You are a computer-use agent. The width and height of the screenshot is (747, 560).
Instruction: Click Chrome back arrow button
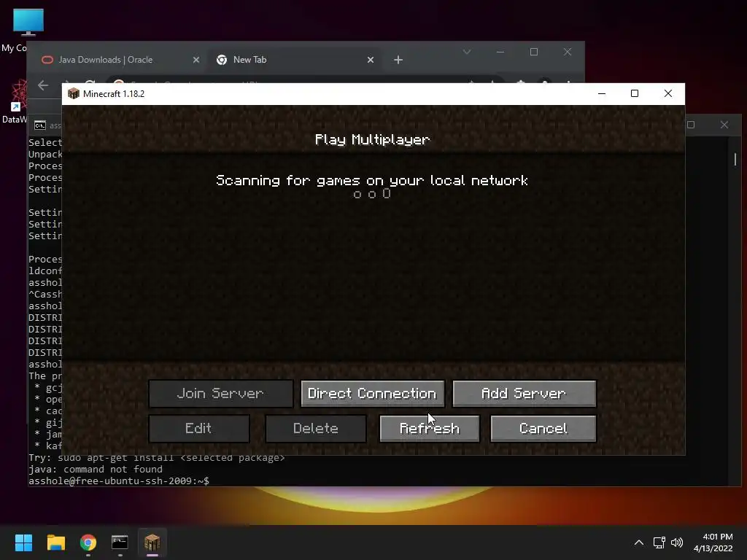click(x=43, y=85)
